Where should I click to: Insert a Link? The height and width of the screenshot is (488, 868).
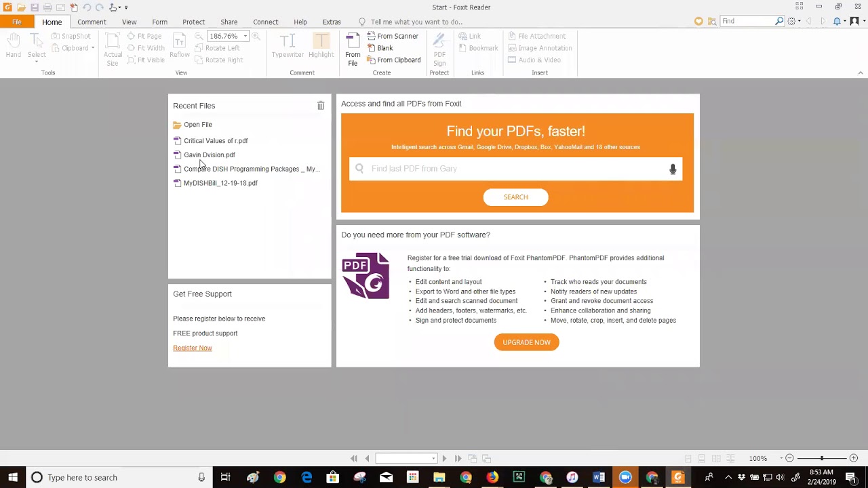tap(469, 36)
